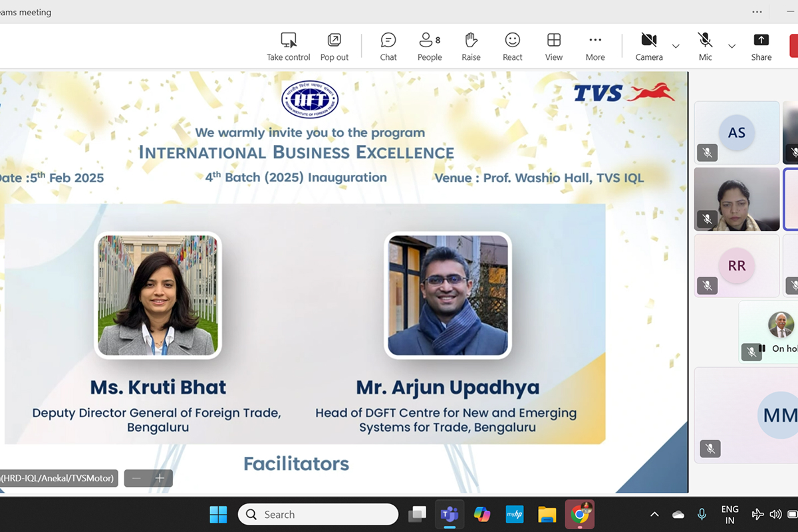Screen dimensions: 798x532
Task: Launch Copilot from the taskbar
Action: (x=482, y=514)
